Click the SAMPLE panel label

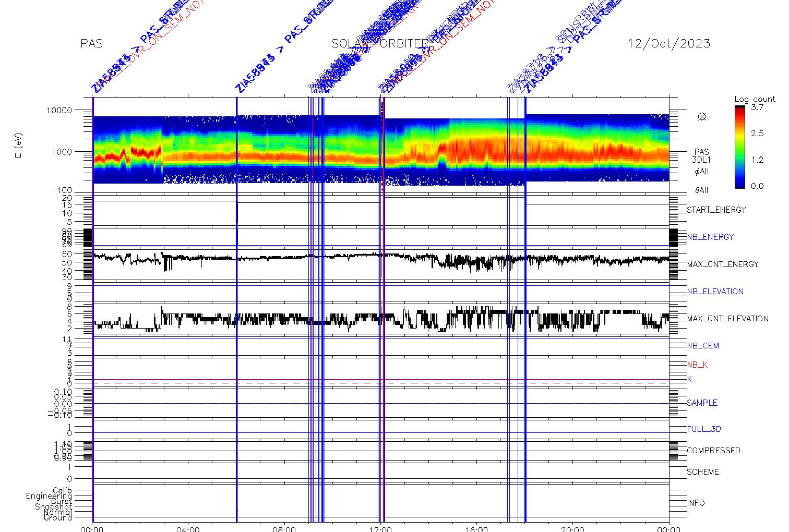pos(702,403)
